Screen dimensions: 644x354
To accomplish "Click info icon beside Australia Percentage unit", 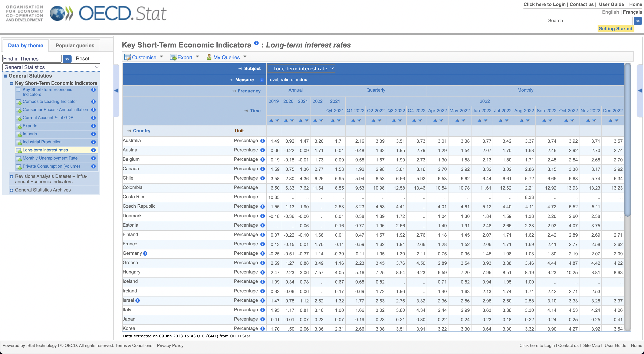I will [x=262, y=141].
